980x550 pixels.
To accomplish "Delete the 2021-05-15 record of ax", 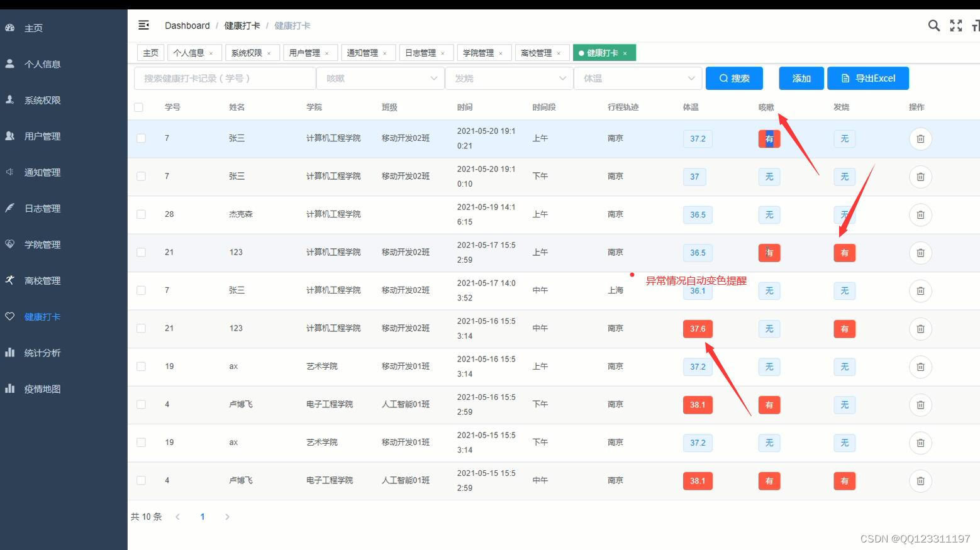I will coord(920,443).
